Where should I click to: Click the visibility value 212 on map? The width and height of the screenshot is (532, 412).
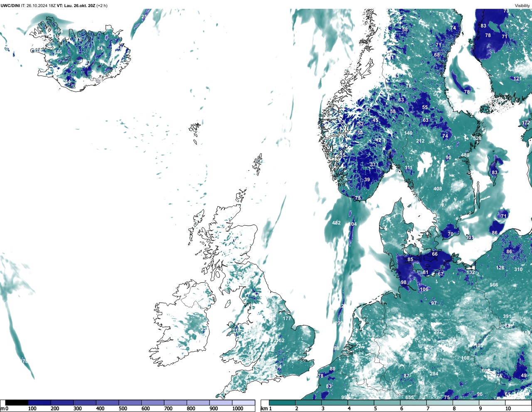pyautogui.click(x=420, y=141)
